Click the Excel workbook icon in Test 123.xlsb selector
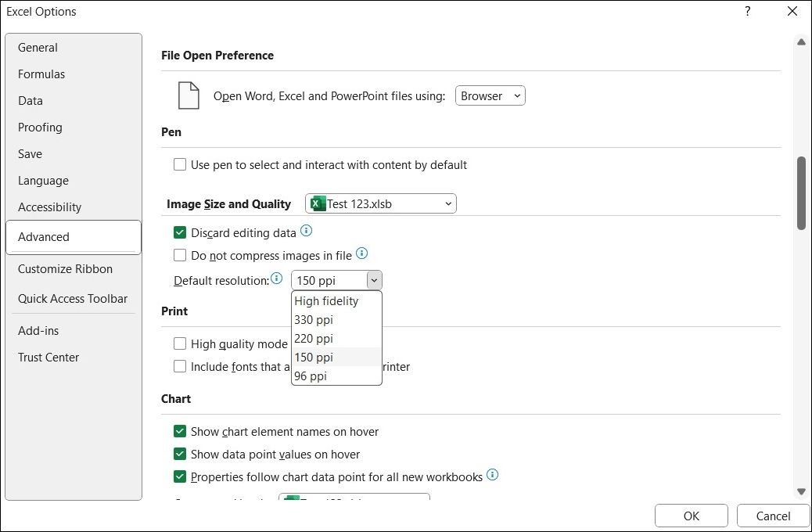This screenshot has height=532, width=812. coord(316,203)
